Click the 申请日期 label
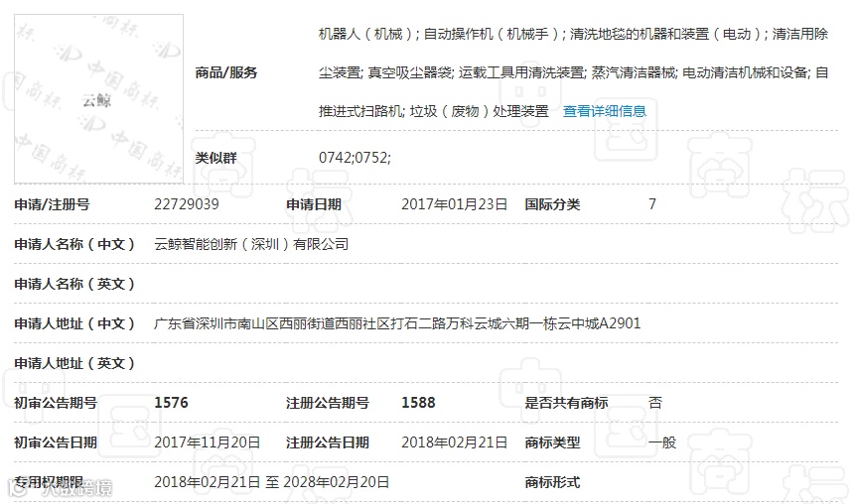The width and height of the screenshot is (854, 504). click(x=314, y=204)
